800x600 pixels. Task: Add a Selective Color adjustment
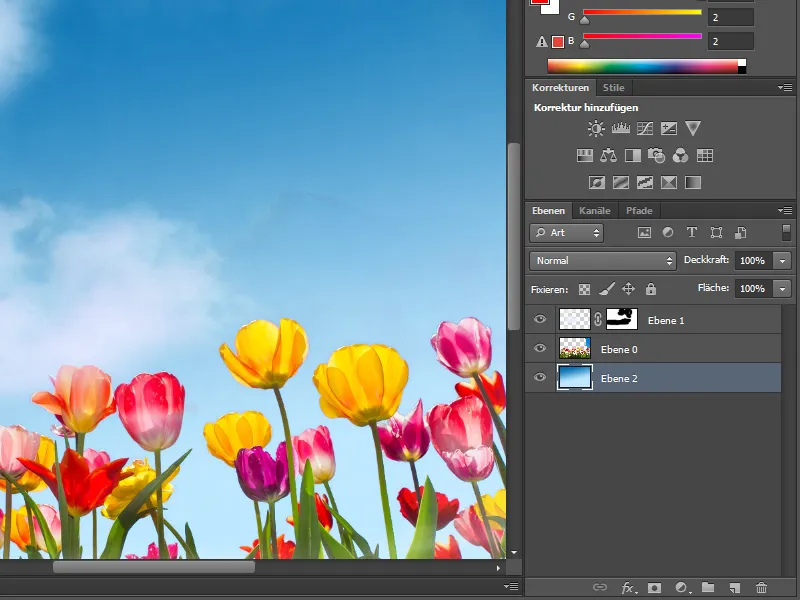669,182
